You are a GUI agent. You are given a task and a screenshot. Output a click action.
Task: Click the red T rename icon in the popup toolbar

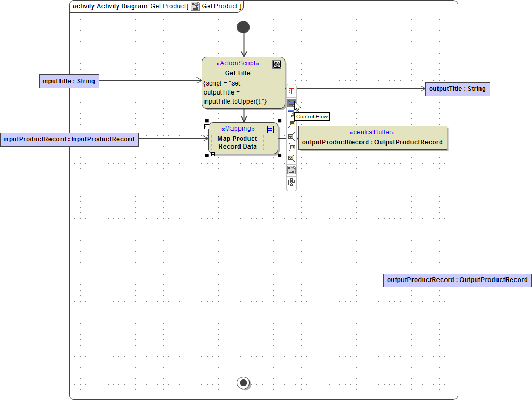point(291,90)
